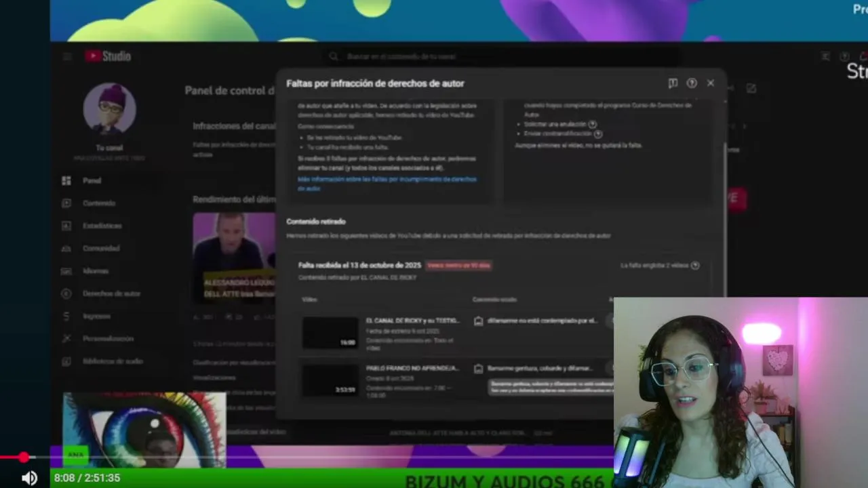Click the search magnifier icon
This screenshot has width=868, height=488.
[x=333, y=57]
